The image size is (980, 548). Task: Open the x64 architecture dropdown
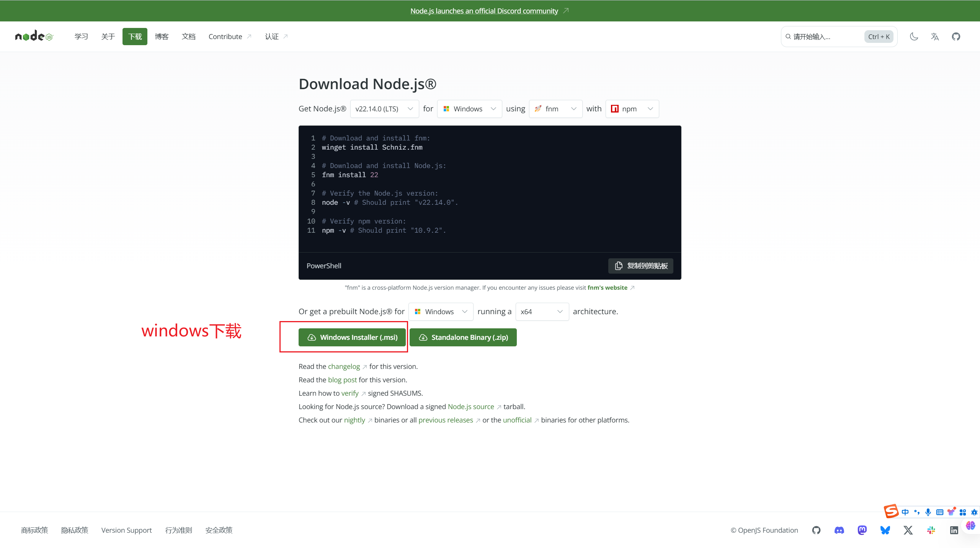coord(542,312)
